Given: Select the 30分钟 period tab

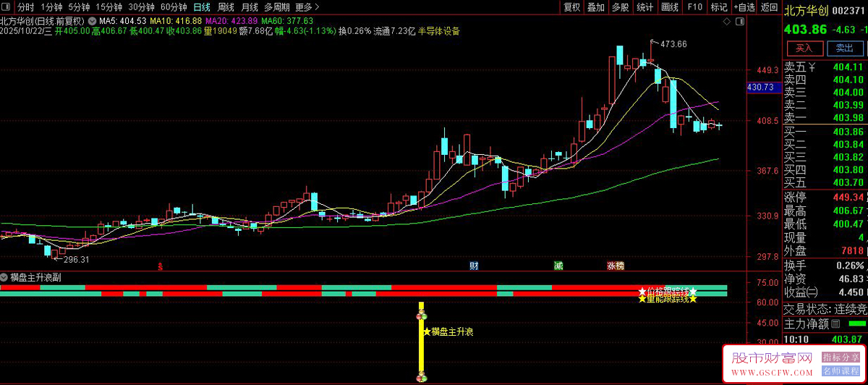Looking at the screenshot, I should pos(141,7).
